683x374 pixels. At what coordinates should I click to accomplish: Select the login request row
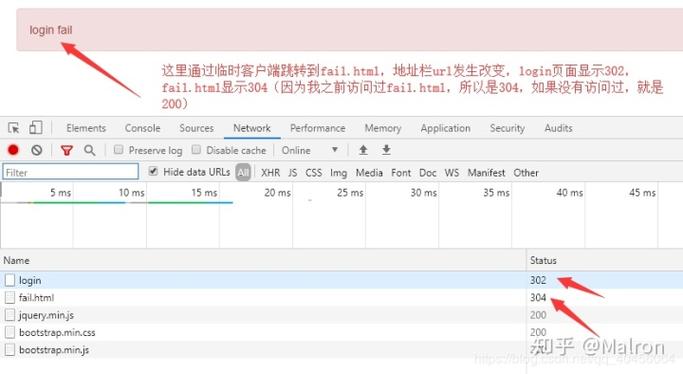342,280
